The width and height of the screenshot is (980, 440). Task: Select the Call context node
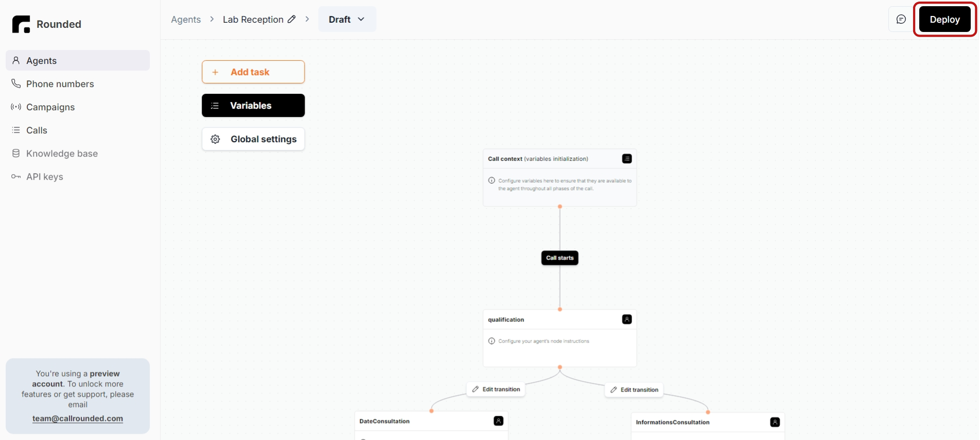[x=560, y=178]
